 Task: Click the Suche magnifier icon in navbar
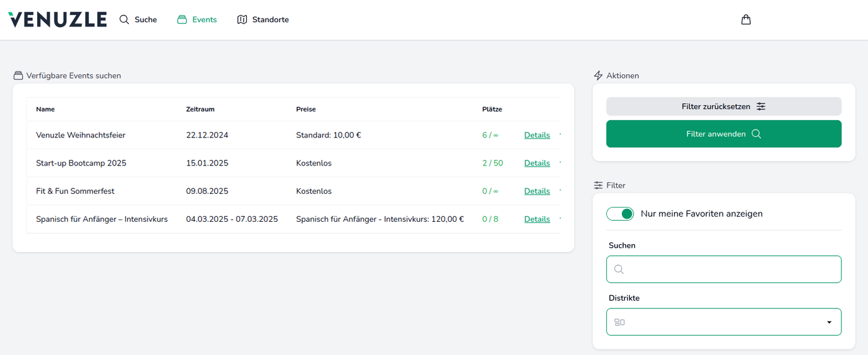(x=124, y=20)
